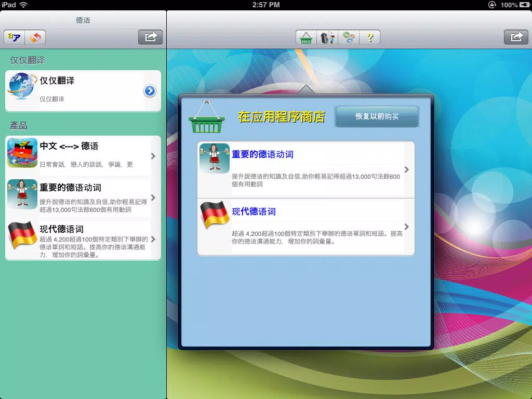
Task: Open the settings gears toolbar icon
Action: point(349,37)
